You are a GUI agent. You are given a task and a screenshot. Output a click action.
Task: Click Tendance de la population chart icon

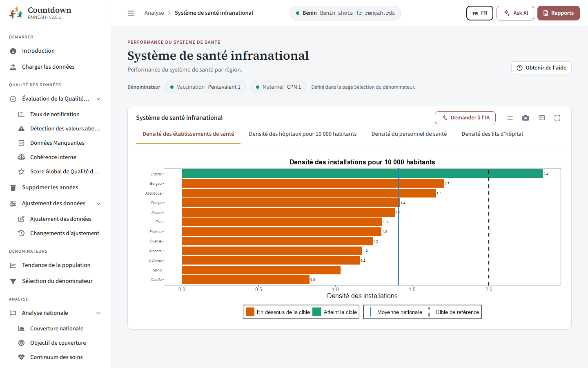[13, 265]
